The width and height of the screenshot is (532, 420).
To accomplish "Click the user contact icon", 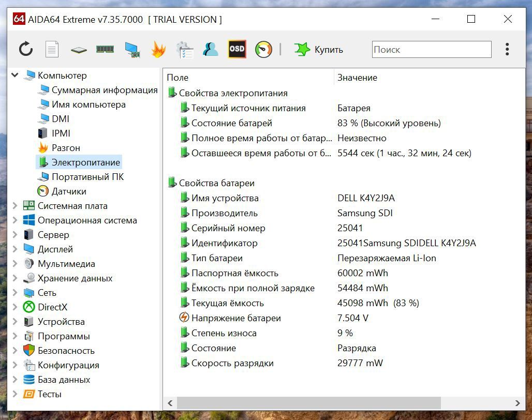I will [x=210, y=49].
